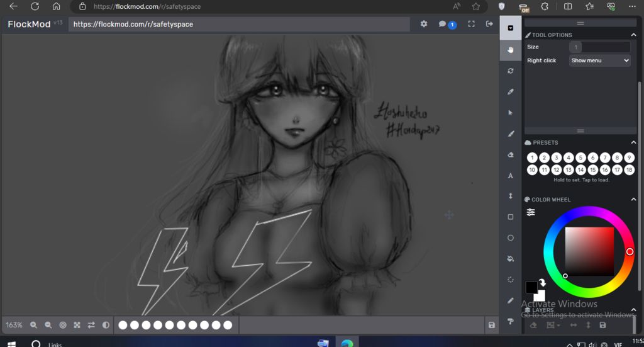Load preset 1
Image resolution: width=644 pixels, height=347 pixels.
click(532, 158)
